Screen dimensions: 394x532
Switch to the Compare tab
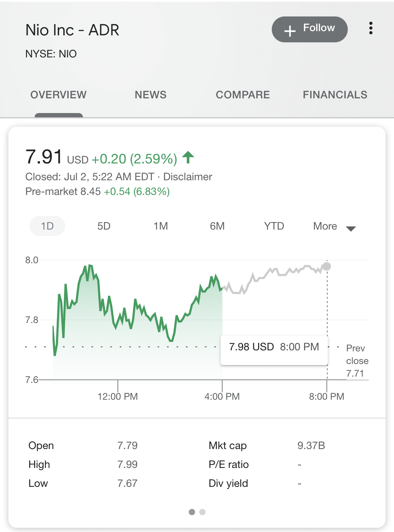pos(243,95)
